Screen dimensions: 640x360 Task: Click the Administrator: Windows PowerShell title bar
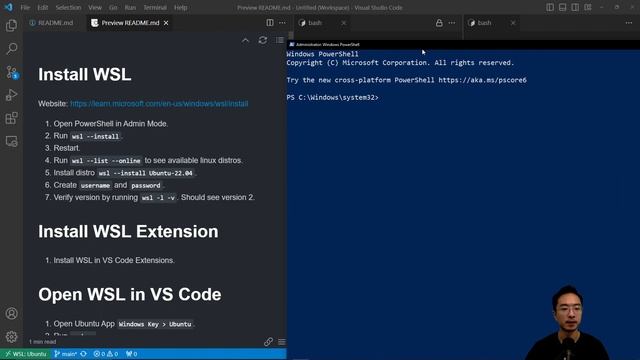(463, 44)
